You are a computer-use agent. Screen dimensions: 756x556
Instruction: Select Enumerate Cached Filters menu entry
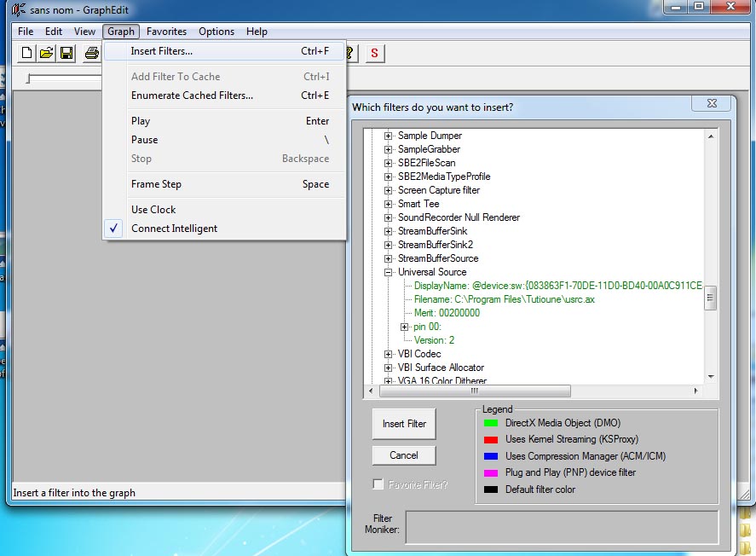tap(224, 96)
